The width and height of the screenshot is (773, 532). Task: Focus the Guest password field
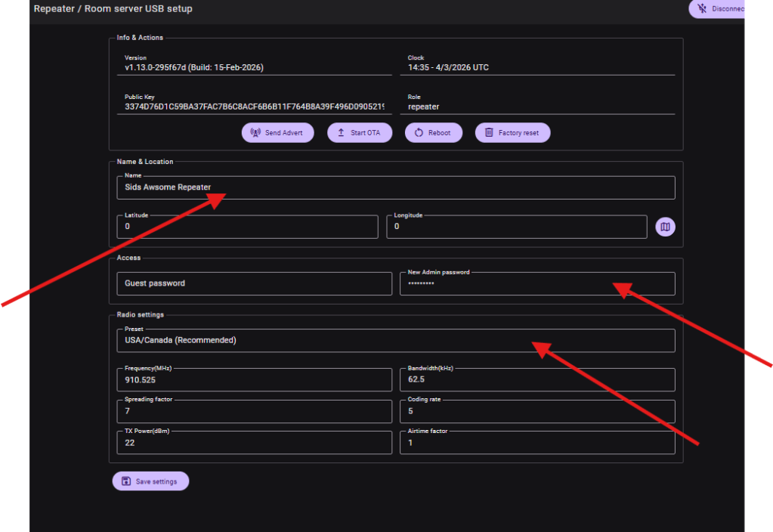pyautogui.click(x=254, y=283)
